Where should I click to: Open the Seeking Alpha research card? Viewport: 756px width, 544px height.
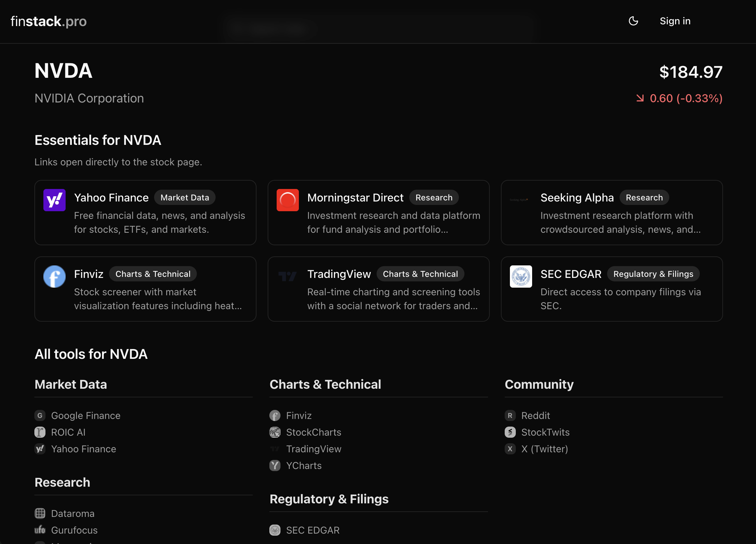(611, 213)
